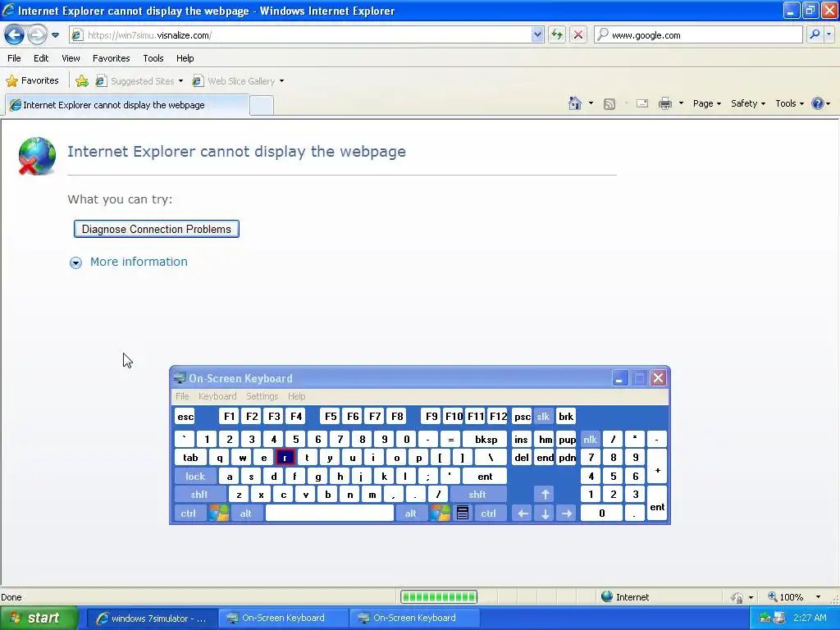Open the command bar Tools dropdown

pos(789,103)
